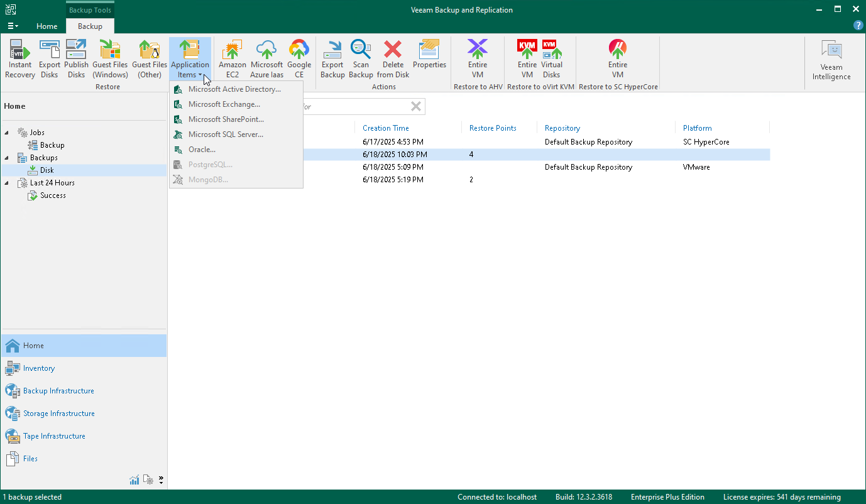
Task: Restore Guest Files (Windows)
Action: point(110,59)
